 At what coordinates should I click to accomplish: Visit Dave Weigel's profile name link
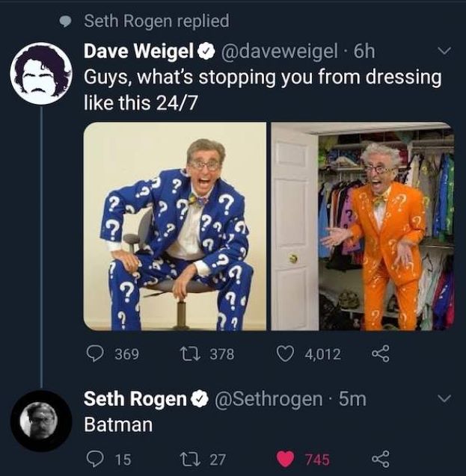click(138, 52)
